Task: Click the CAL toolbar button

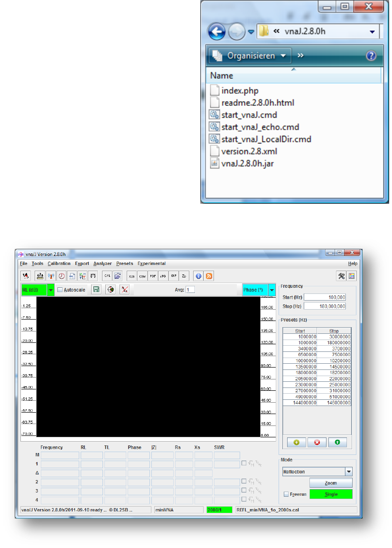Action: pyautogui.click(x=107, y=276)
